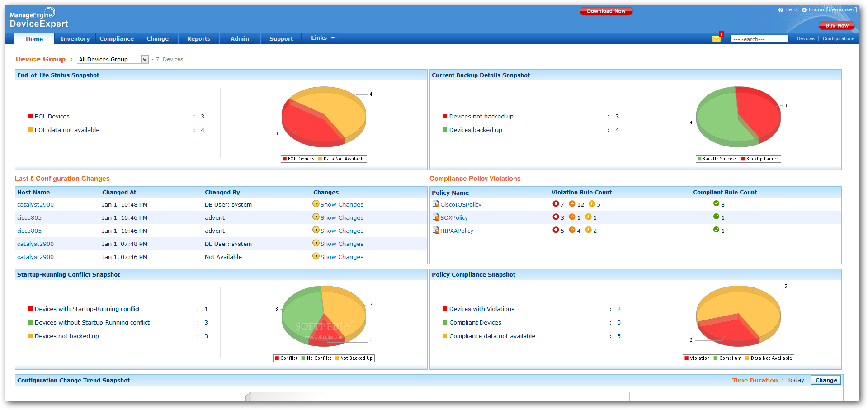Expand the Links menu dropdown
The height and width of the screenshot is (410, 868).
coord(323,38)
